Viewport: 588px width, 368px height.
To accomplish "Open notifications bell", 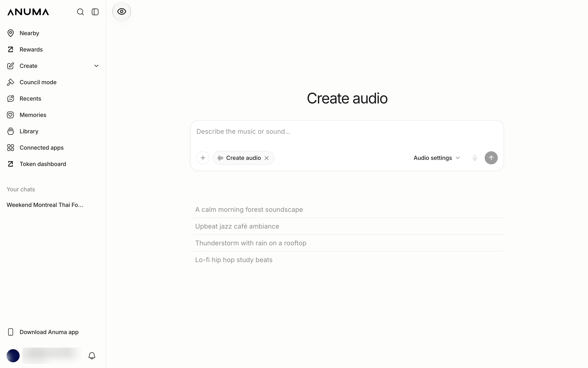I will pos(92,356).
